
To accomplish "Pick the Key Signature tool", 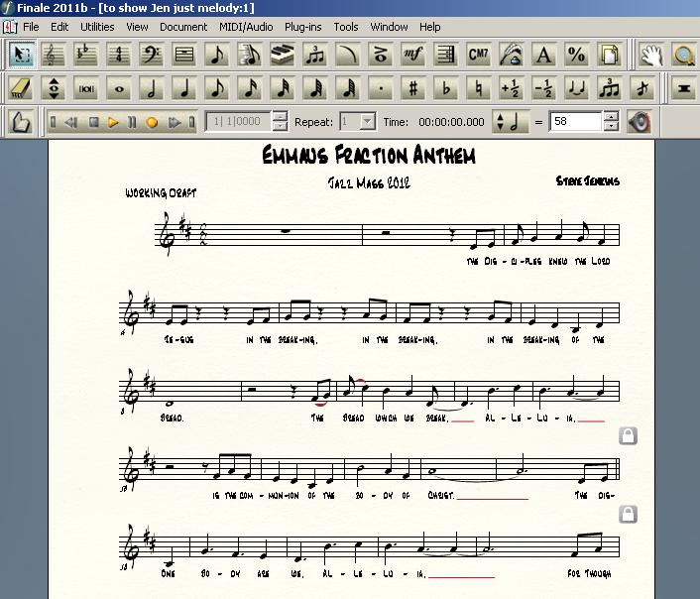I will (x=86, y=55).
